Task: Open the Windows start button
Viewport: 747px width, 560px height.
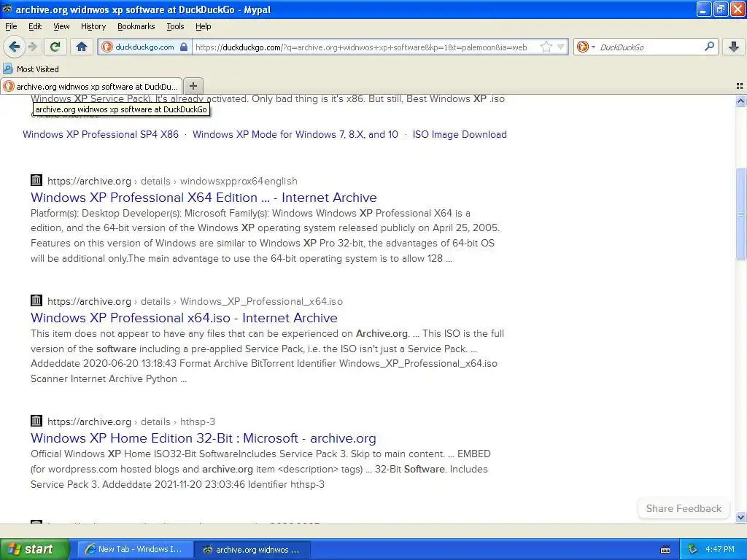Action: pyautogui.click(x=34, y=549)
